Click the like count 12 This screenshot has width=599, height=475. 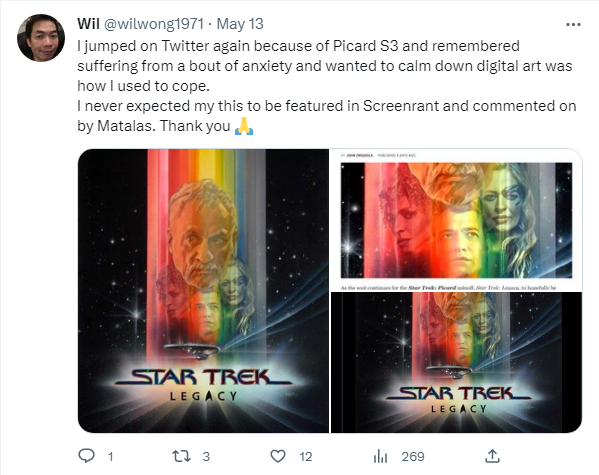point(306,456)
